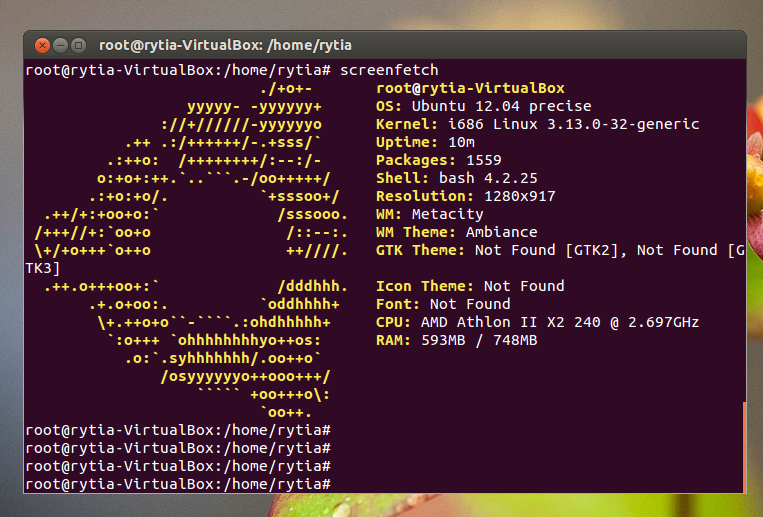Click the Font 'Not Found' line

point(443,304)
